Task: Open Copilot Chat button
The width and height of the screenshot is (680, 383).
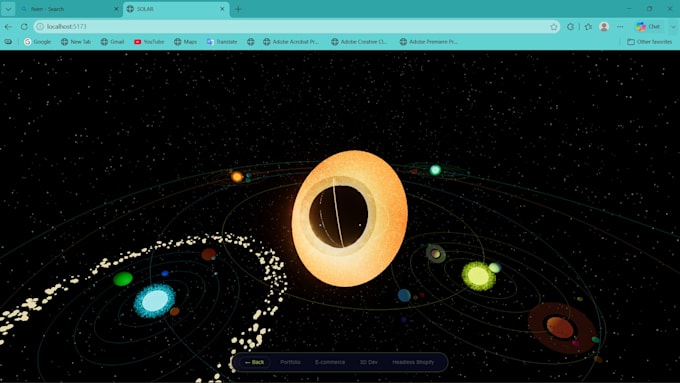Action: [648, 27]
